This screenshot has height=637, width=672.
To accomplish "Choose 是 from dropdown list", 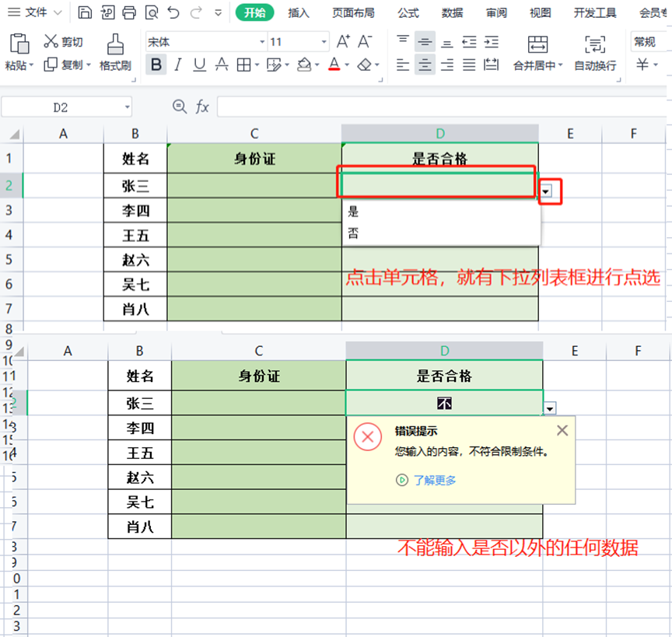I will pos(442,212).
